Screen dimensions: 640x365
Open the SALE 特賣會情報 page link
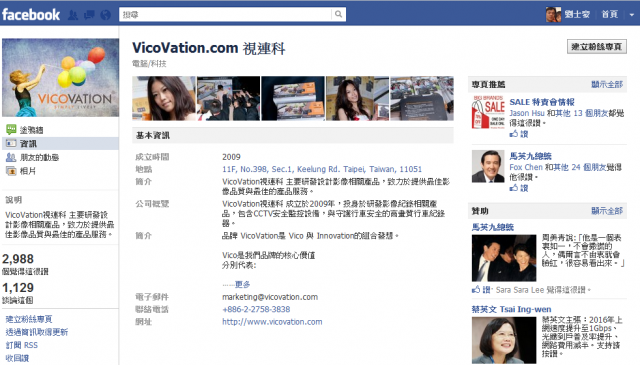click(x=542, y=102)
